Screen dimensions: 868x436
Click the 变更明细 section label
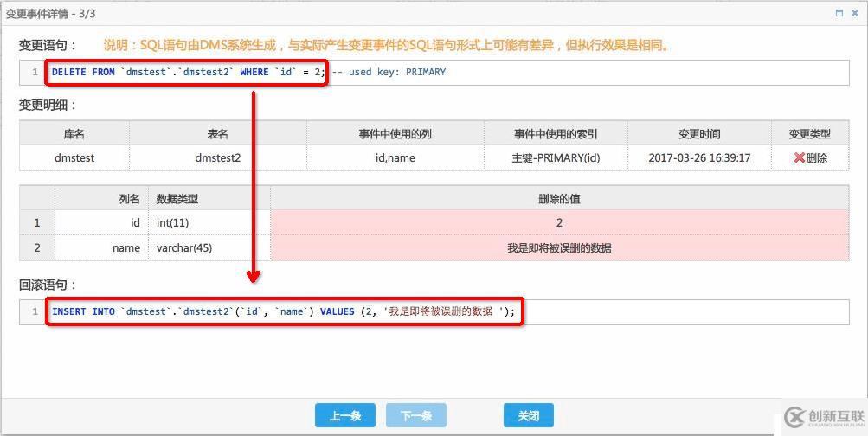point(48,106)
